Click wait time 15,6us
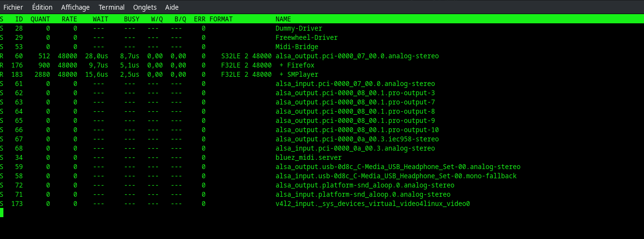The height and width of the screenshot is (239, 644). pos(97,75)
